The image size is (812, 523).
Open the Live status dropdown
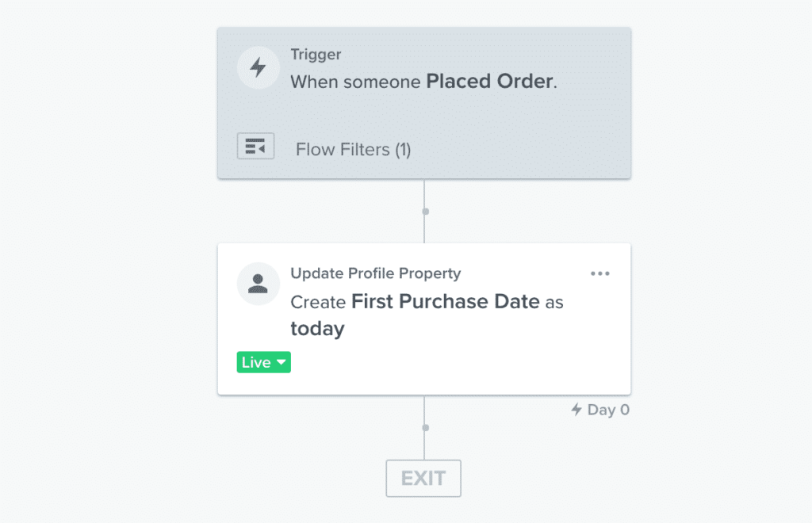pyautogui.click(x=263, y=362)
